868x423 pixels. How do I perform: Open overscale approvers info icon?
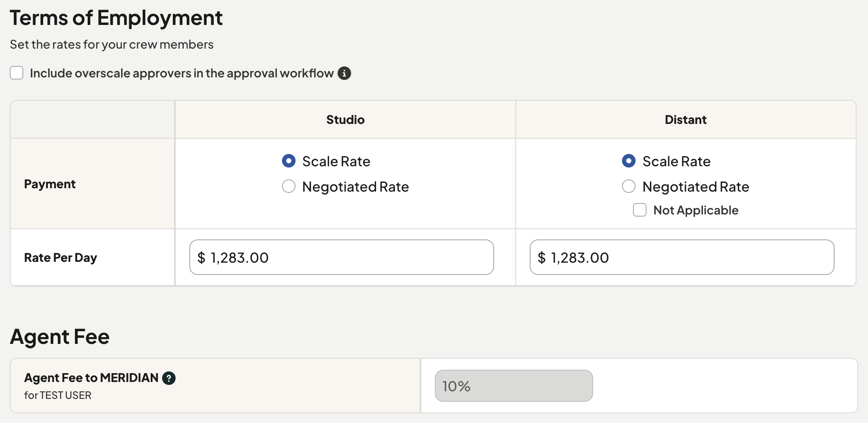[x=344, y=73]
